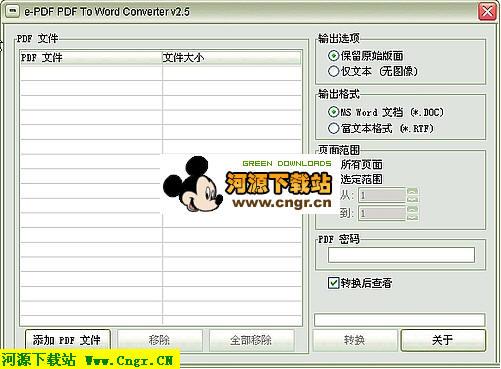Image resolution: width=501 pixels, height=369 pixels.
Task: Close the PDF To Word Converter window
Action: click(x=487, y=12)
